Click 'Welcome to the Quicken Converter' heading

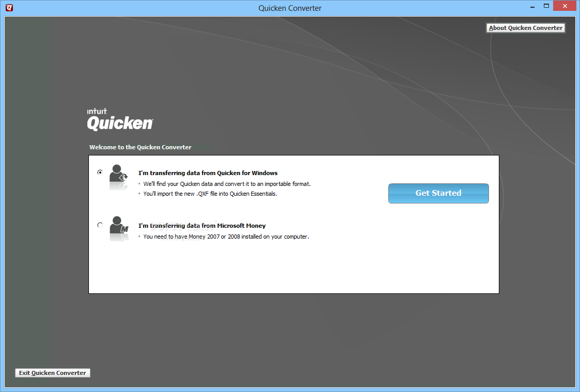141,147
